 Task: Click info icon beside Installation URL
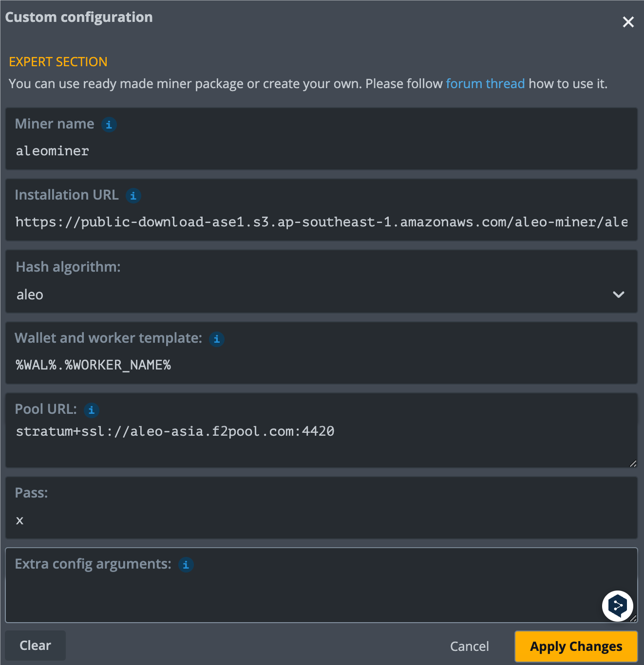click(133, 196)
